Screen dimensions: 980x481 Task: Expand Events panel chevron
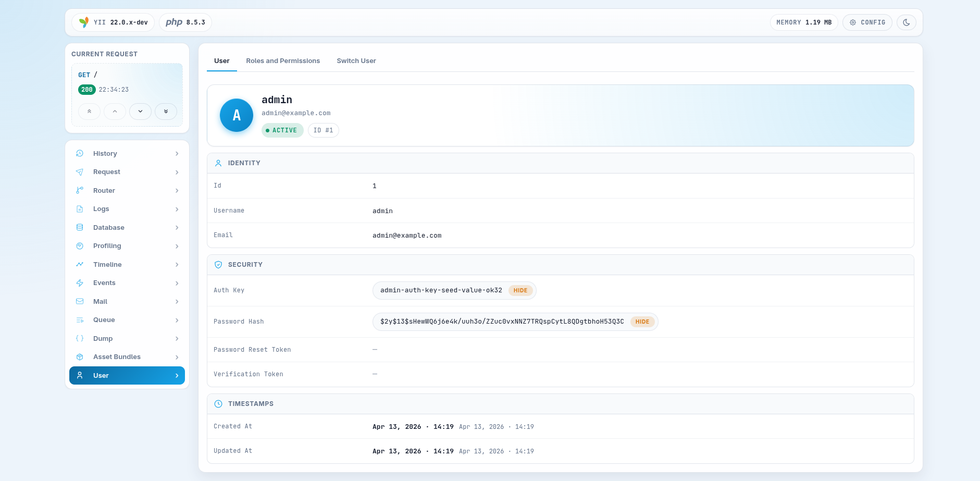click(x=177, y=283)
